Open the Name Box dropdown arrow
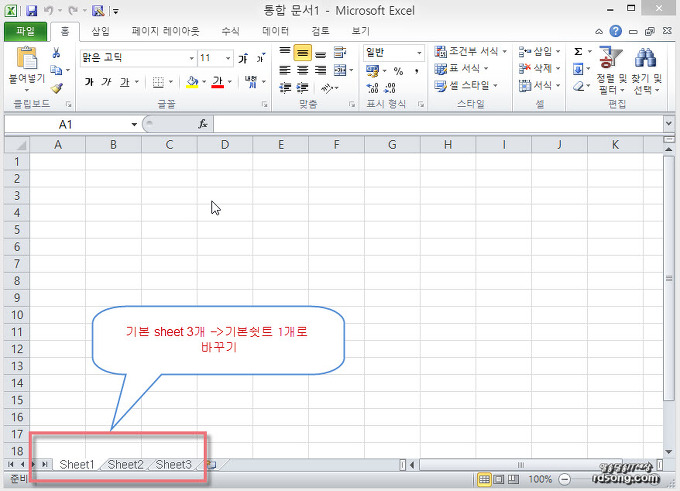 pyautogui.click(x=134, y=124)
